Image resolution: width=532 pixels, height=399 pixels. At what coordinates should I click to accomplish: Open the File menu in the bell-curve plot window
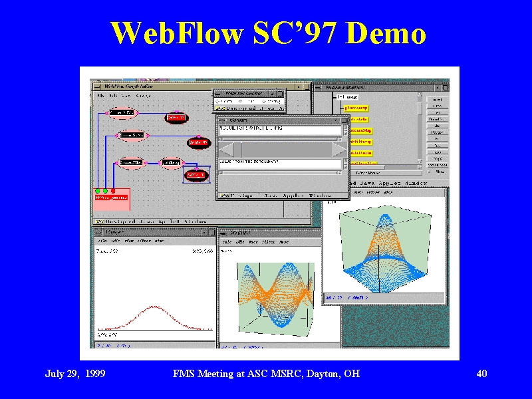(102, 241)
